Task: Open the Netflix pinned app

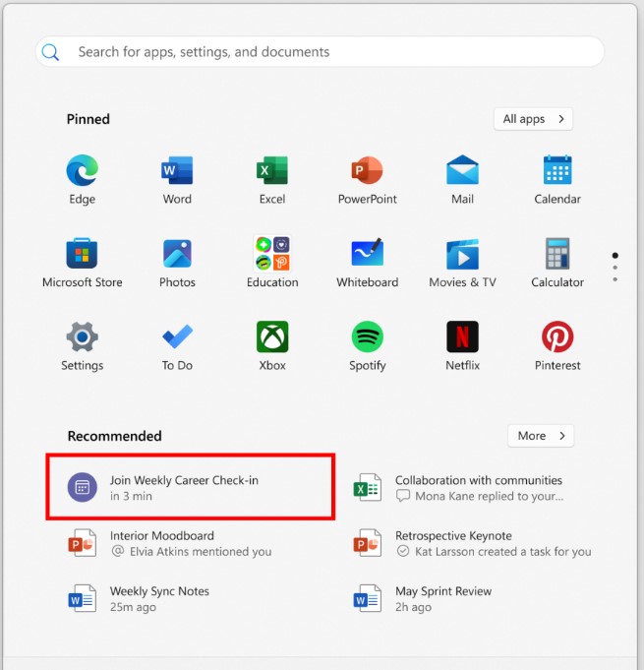Action: click(462, 336)
